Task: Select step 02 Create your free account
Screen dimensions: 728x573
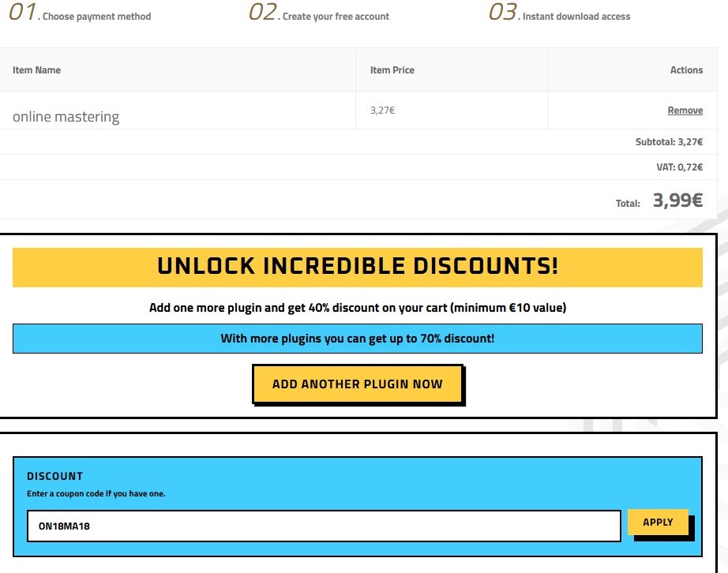Action: tap(319, 14)
